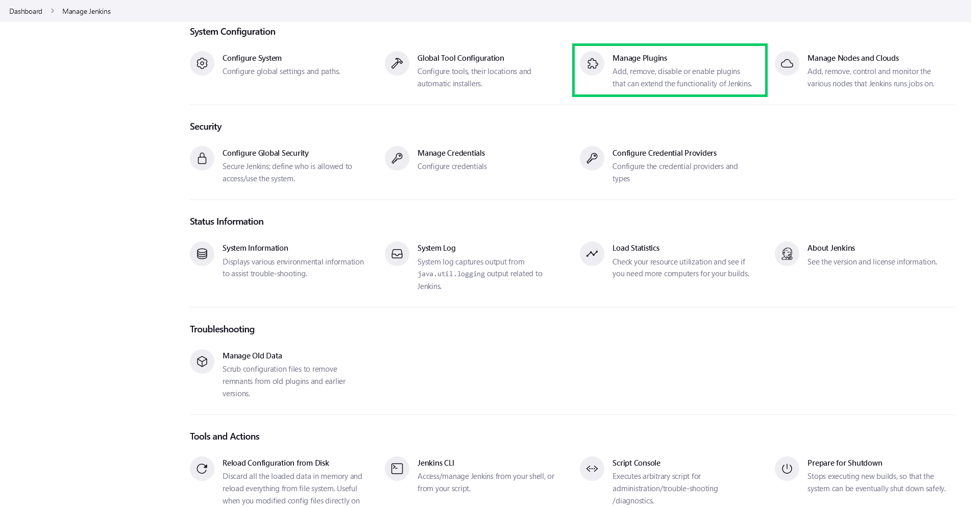Click the Configure Credential Providers key icon
Viewport: 980px width, 508px height.
click(592, 158)
